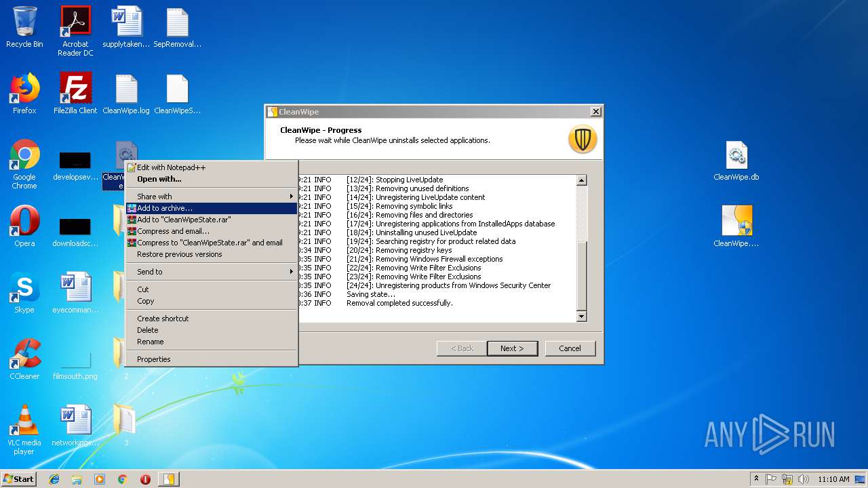This screenshot has height=488, width=868.
Task: Click log line "[20/24]: Removing registry keys"
Action: (399, 250)
